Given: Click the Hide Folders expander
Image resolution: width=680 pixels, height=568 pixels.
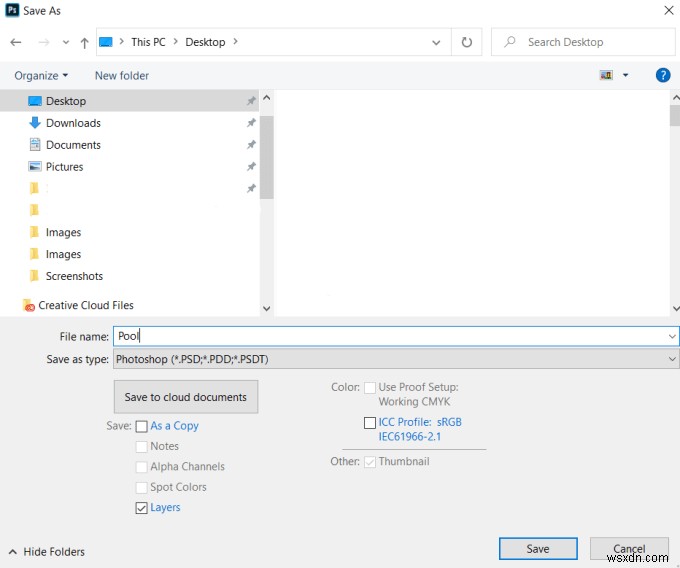Looking at the screenshot, I should (x=46, y=552).
